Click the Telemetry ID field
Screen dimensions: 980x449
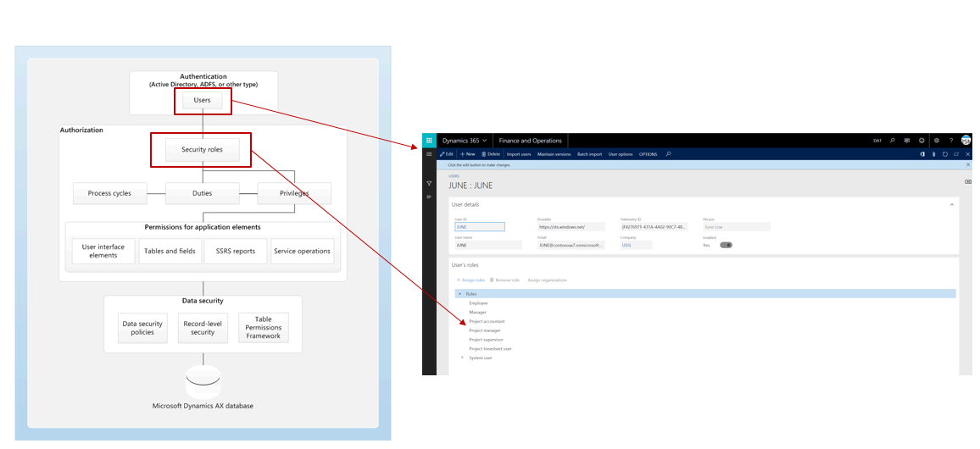(x=654, y=227)
